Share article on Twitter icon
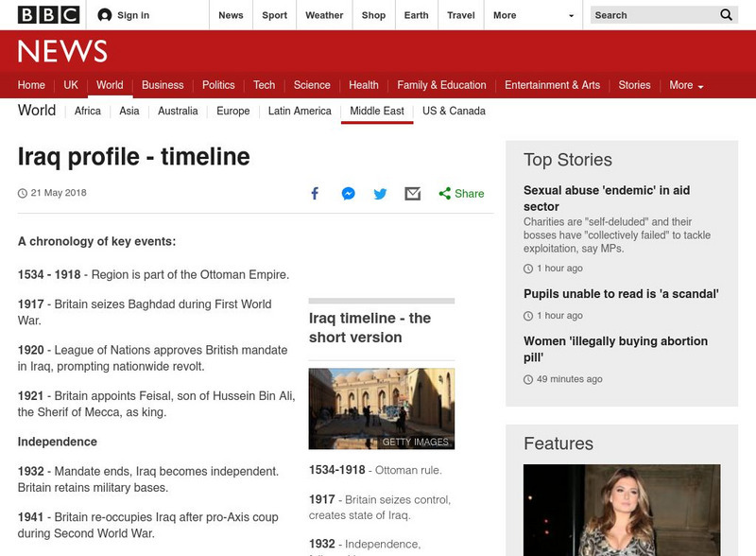Image resolution: width=756 pixels, height=556 pixels. [x=380, y=194]
